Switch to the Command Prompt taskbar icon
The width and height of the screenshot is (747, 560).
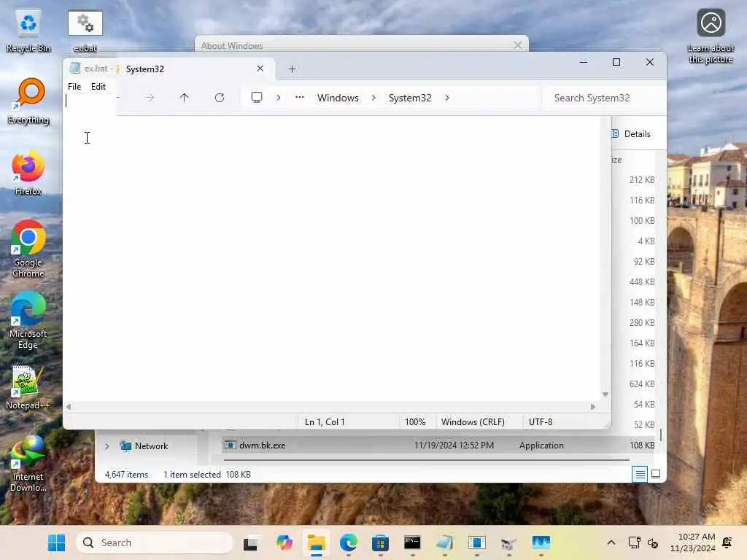click(413, 542)
